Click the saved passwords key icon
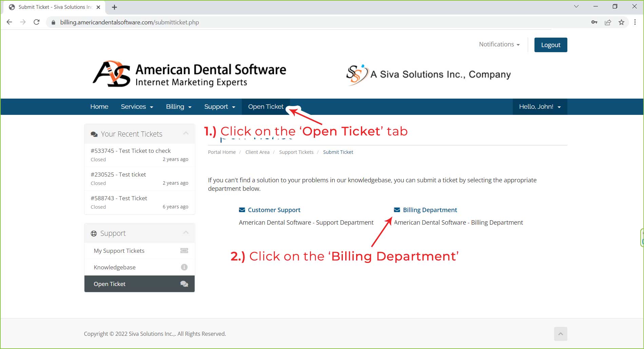Screen dimensions: 644x349 coord(594,22)
